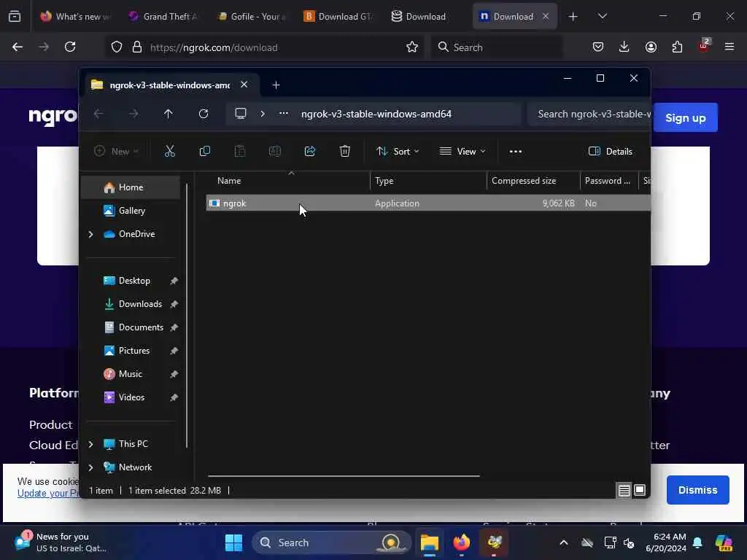Reload the ngrok download page
This screenshot has width=747, height=560.
pos(70,47)
